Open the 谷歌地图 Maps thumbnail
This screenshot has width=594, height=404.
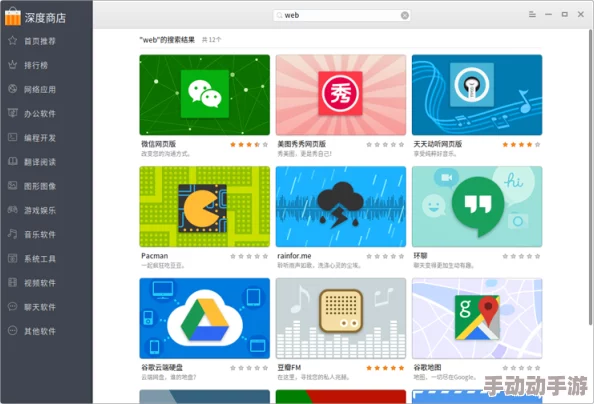[x=477, y=318]
